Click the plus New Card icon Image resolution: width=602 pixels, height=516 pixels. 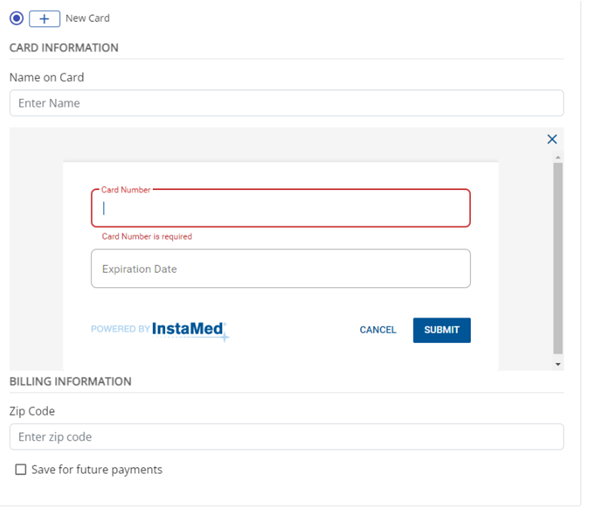[45, 19]
